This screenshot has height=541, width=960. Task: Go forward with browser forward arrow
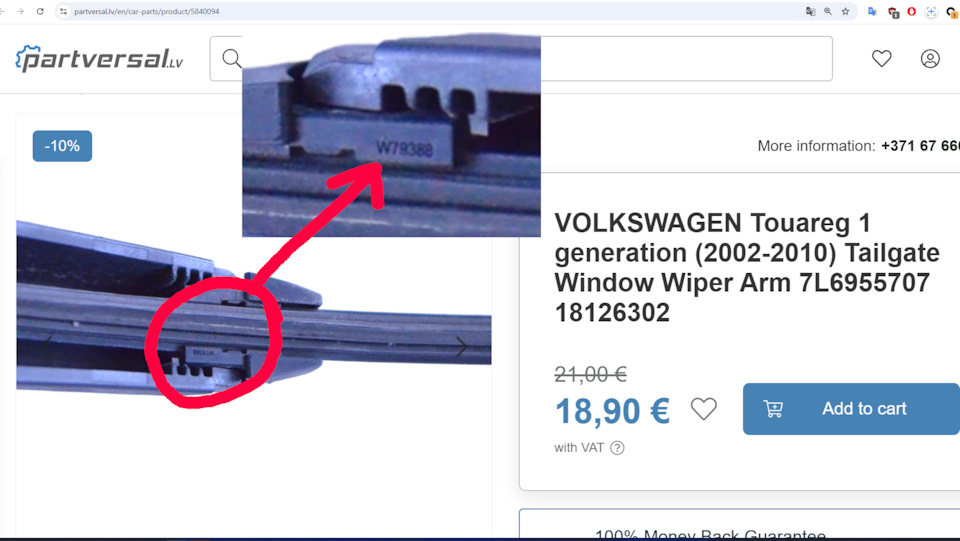tap(21, 12)
